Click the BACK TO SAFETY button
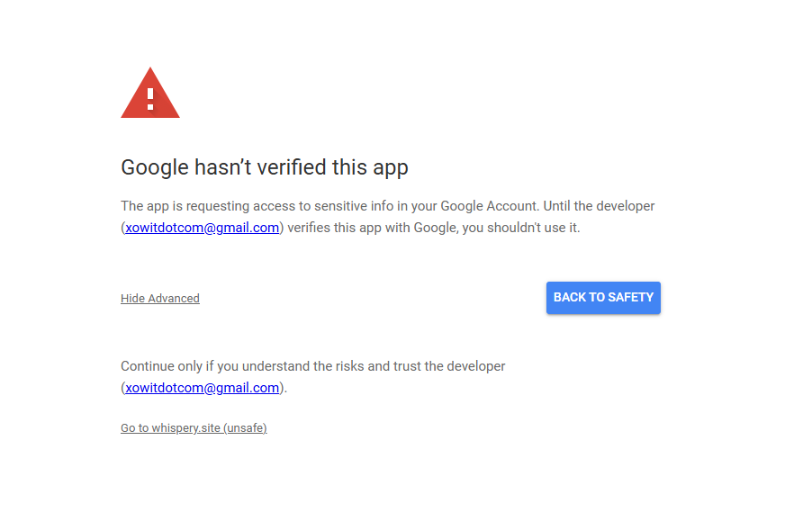 click(603, 298)
